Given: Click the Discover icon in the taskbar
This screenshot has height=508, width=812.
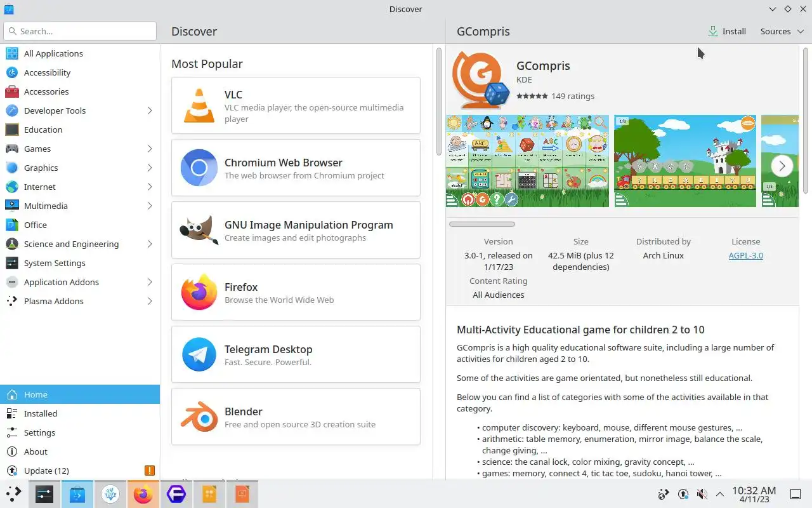Looking at the screenshot, I should [77, 494].
